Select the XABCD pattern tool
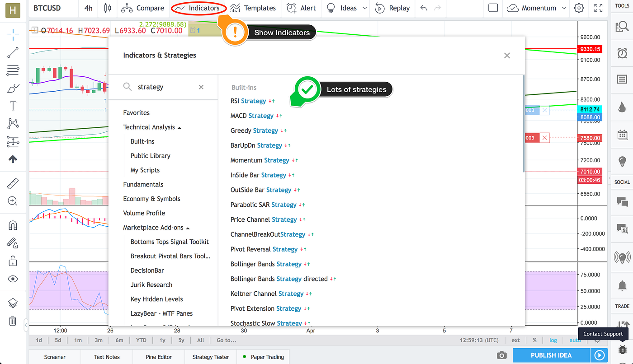 [x=13, y=123]
